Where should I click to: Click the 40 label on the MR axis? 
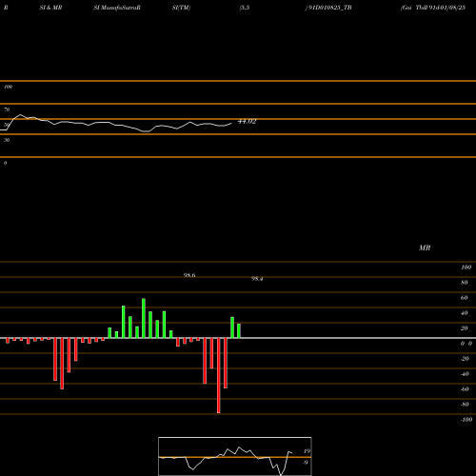pos(465,313)
